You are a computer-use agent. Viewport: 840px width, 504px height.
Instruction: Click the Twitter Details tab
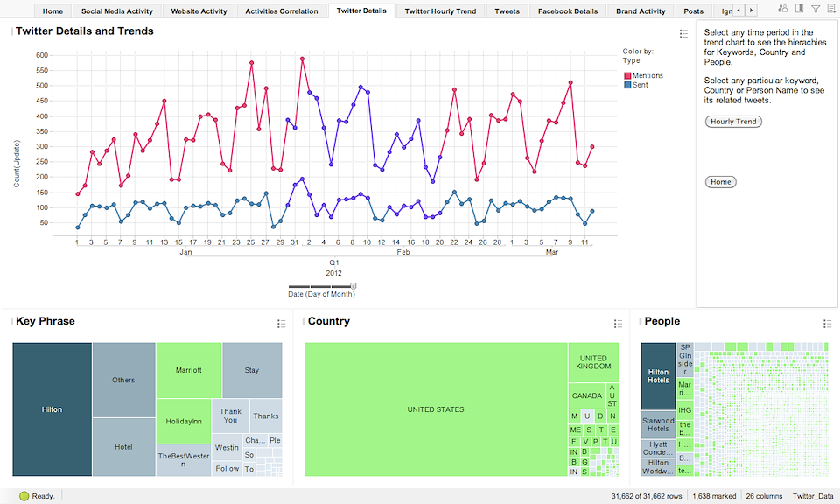tap(361, 10)
